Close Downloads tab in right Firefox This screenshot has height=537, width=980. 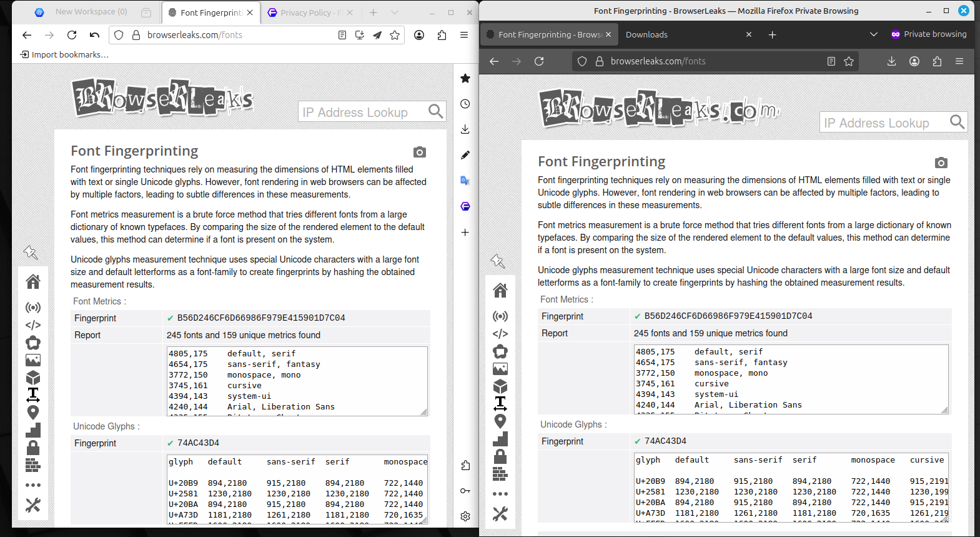tap(749, 34)
